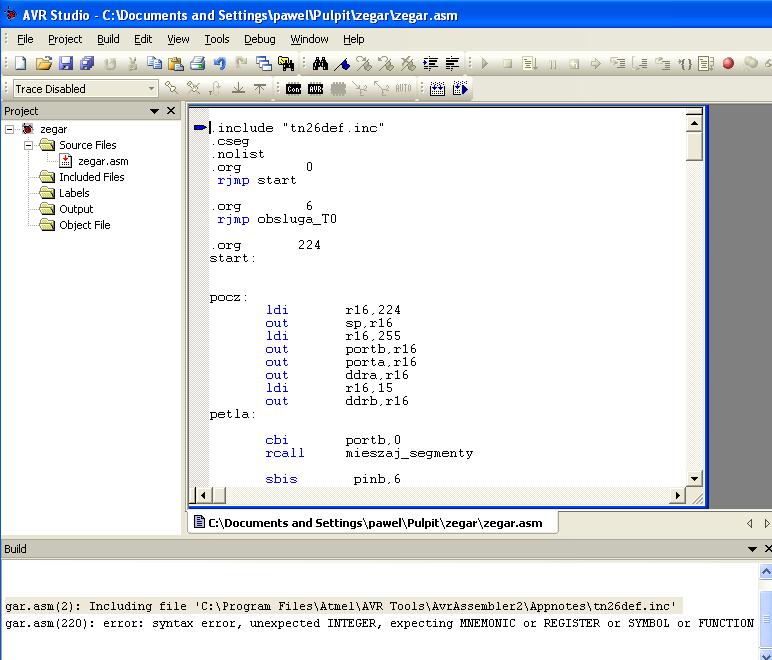This screenshot has height=660, width=772.
Task: Click the find in files icon
Action: [x=286, y=63]
